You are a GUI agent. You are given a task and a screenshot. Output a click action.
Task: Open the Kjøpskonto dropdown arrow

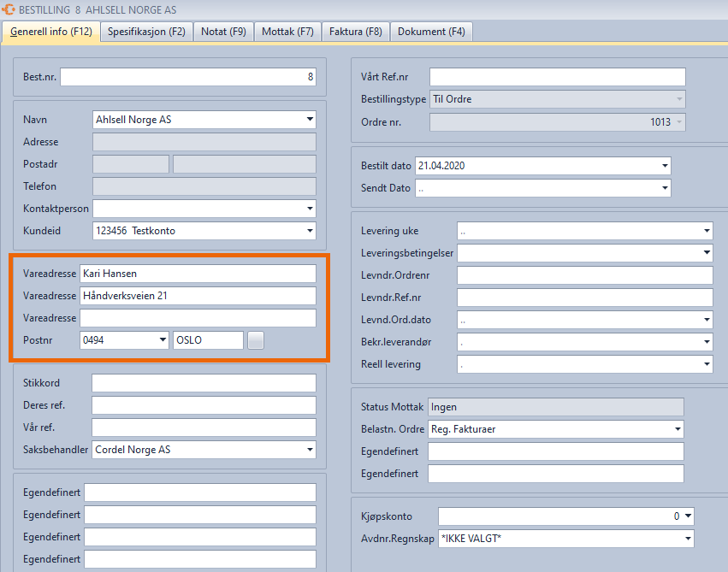click(687, 516)
